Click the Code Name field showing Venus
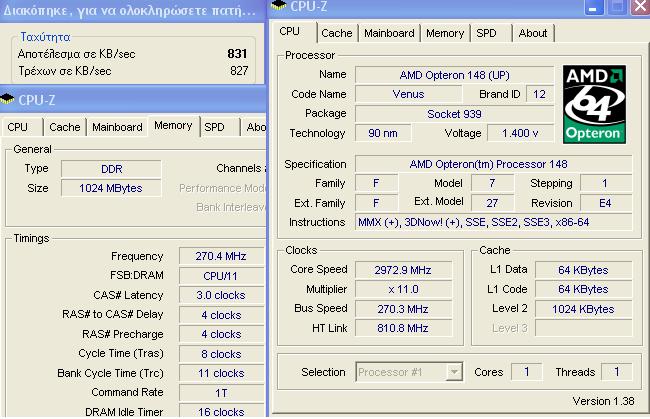The height and width of the screenshot is (419, 650). click(408, 94)
